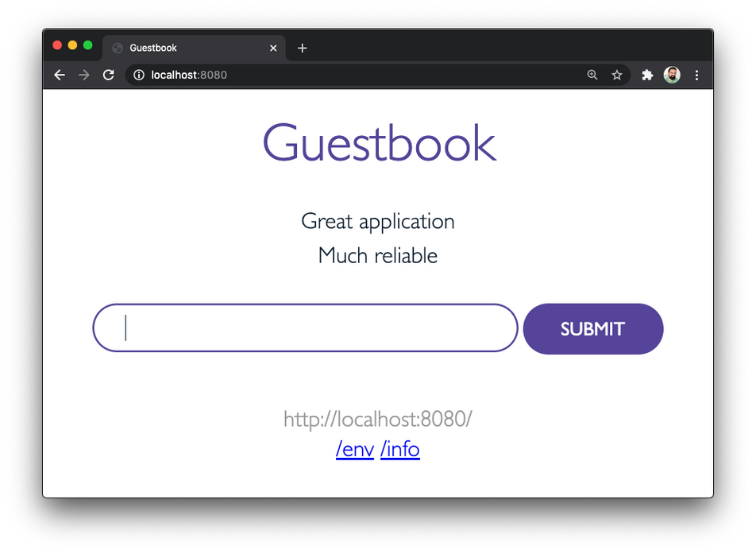Viewport: 756px width, 554px height.
Task: Toggle the bookmark star for this page
Action: pos(618,75)
